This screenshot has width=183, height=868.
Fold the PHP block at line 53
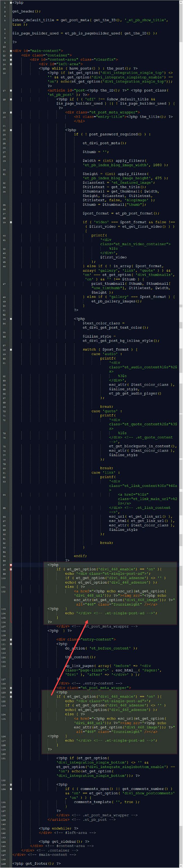11,319
